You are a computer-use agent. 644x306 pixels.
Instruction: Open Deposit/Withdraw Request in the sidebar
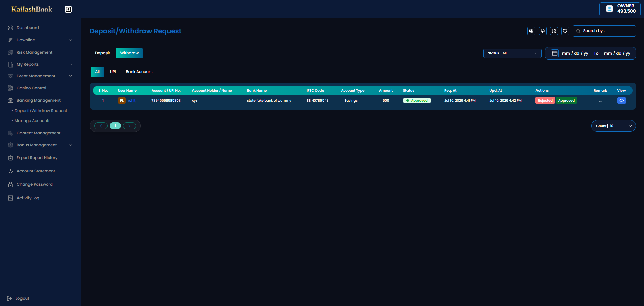click(x=41, y=111)
